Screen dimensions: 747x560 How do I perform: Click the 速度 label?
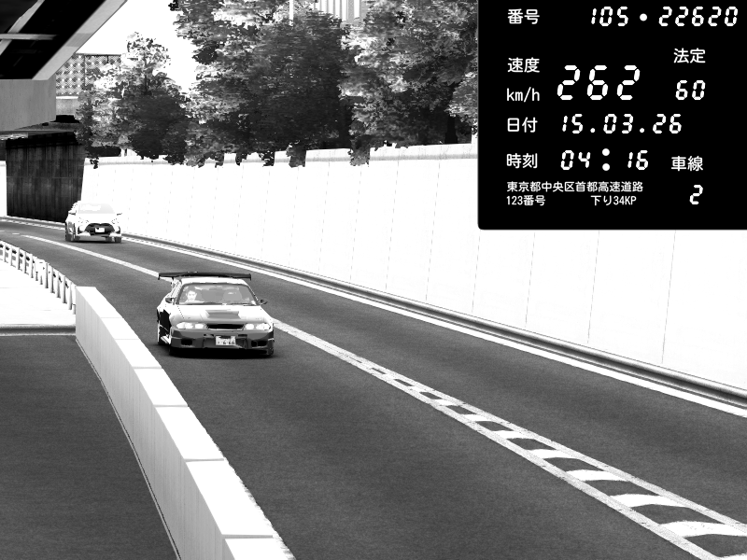tap(523, 65)
